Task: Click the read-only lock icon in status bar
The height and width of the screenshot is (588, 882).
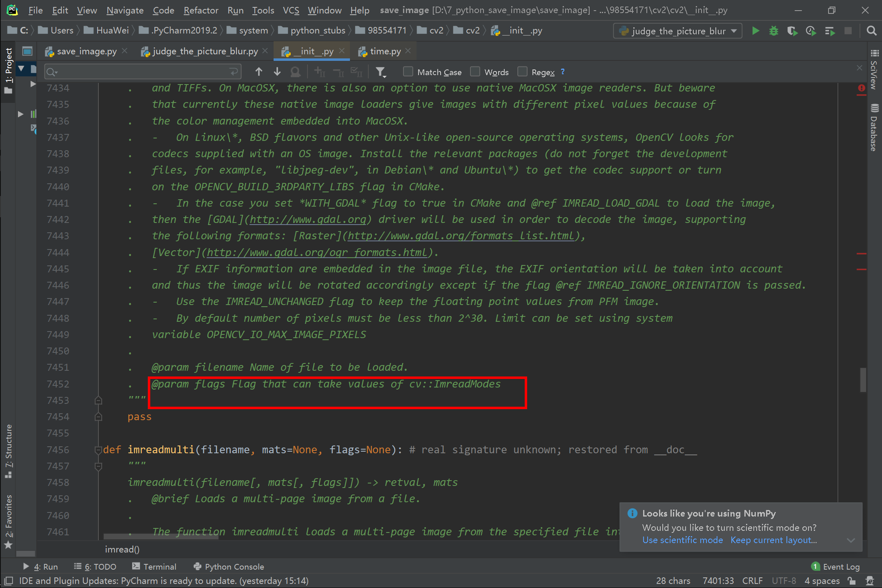Action: [x=851, y=581]
